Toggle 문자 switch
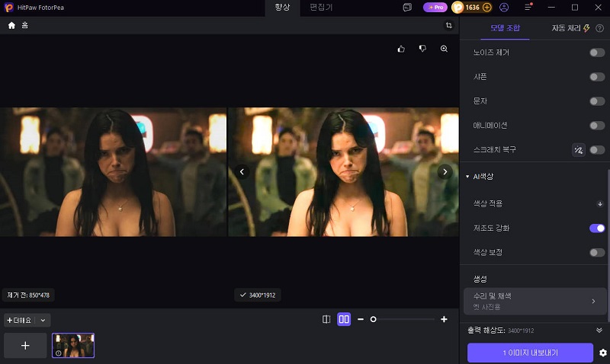The image size is (610, 364). click(x=597, y=101)
